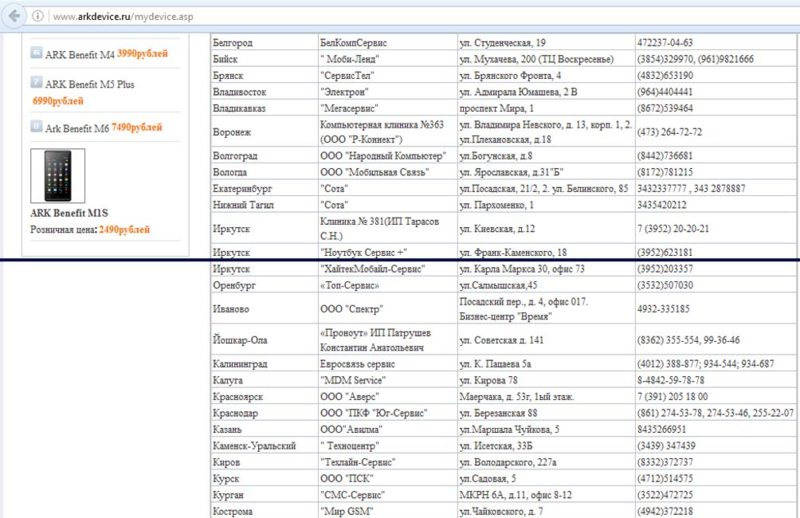Select the Кострома city cell
The width and height of the screenshot is (800, 518).
coord(264,510)
